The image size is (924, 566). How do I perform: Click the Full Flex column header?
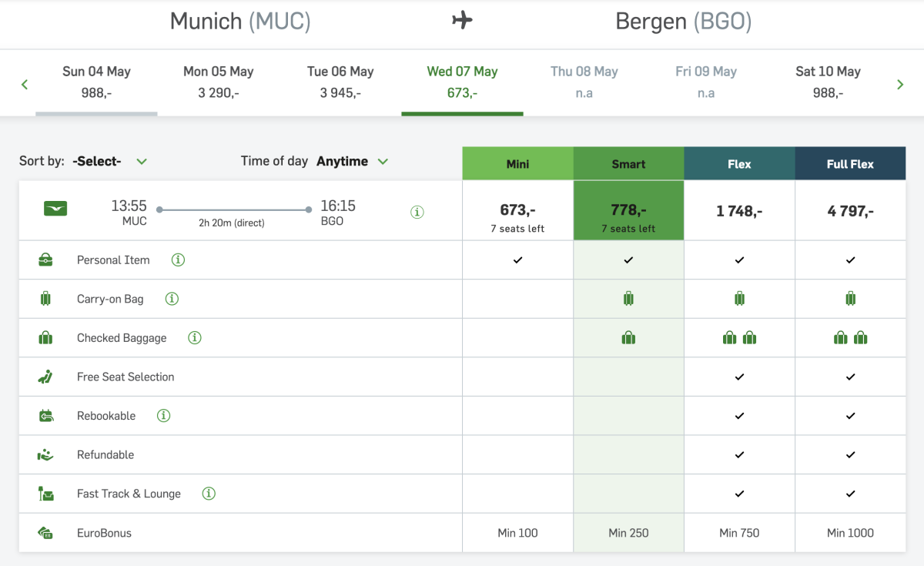[850, 164]
